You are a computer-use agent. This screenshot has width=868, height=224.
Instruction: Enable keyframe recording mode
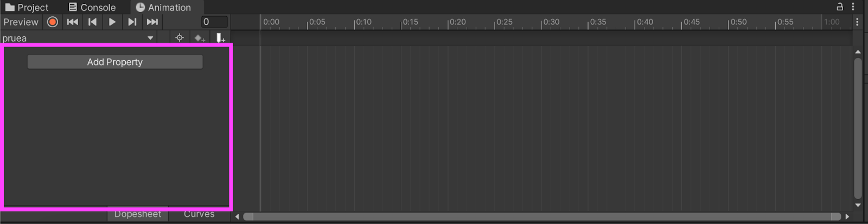(x=53, y=22)
